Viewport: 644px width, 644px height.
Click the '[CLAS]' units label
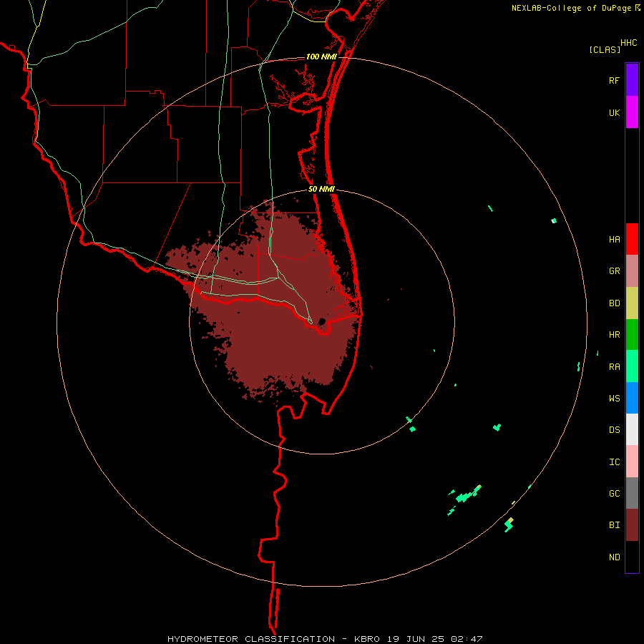(x=605, y=50)
